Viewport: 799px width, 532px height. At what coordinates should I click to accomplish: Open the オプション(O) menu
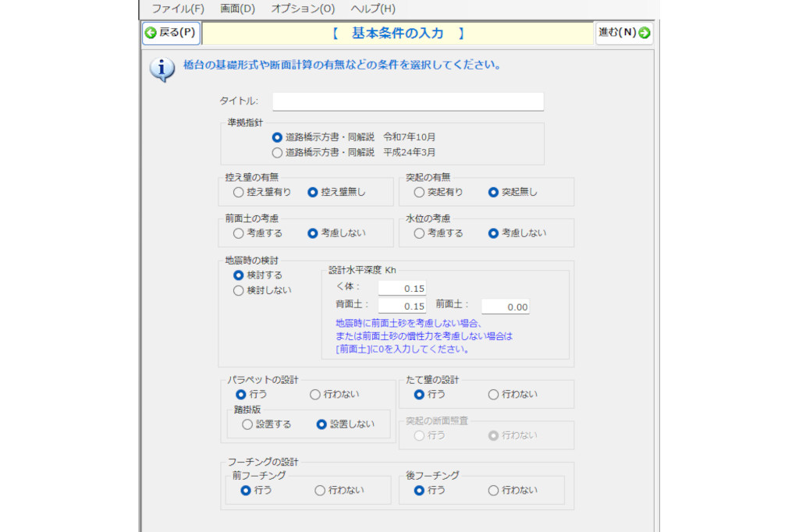[x=303, y=9]
